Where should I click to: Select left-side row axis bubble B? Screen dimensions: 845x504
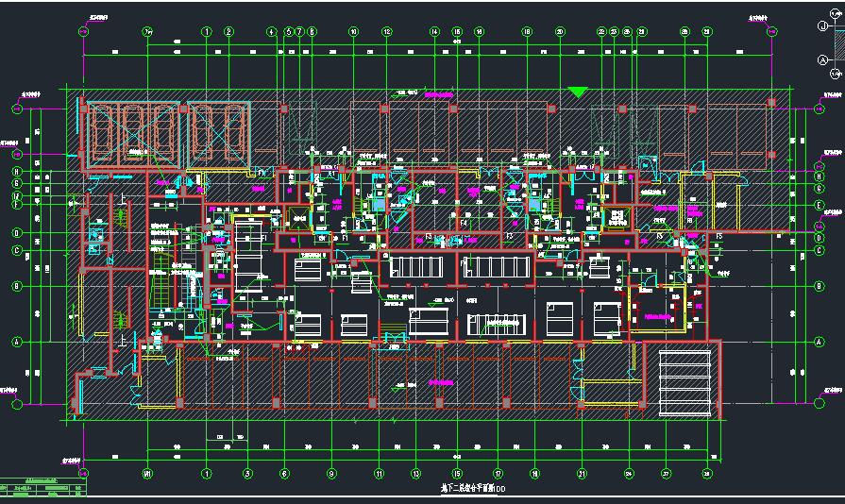pyautogui.click(x=17, y=285)
